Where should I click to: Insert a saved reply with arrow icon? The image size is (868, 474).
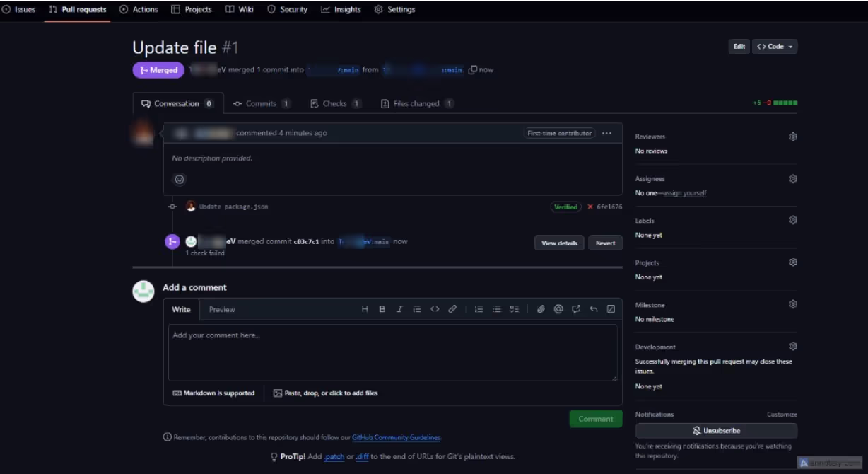(x=594, y=309)
